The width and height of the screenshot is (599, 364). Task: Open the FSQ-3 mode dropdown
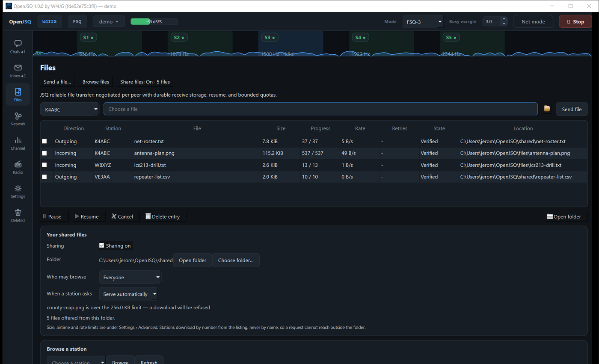pyautogui.click(x=423, y=21)
